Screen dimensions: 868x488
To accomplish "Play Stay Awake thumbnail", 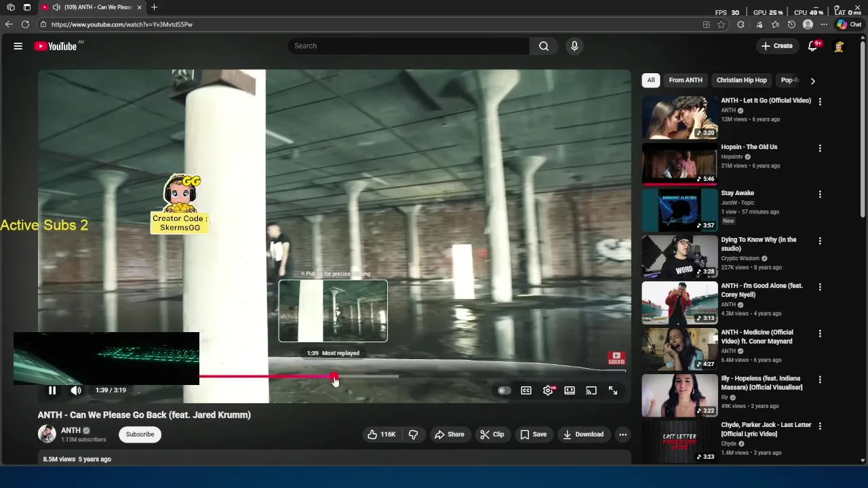I will click(679, 210).
